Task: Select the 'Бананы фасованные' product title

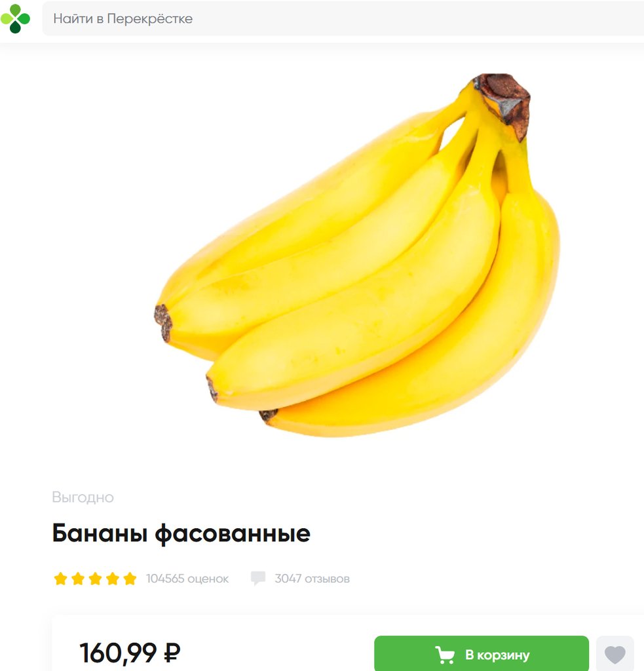Action: (x=181, y=533)
